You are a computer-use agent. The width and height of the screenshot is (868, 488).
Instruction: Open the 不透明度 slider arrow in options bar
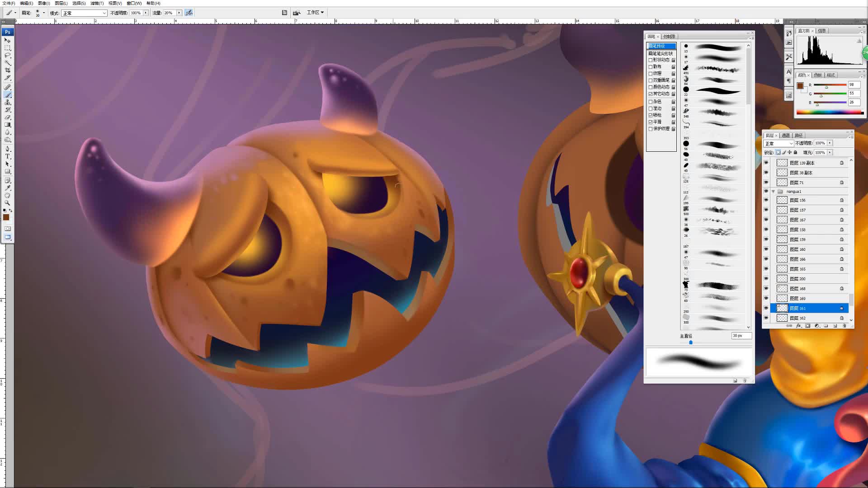(x=146, y=13)
